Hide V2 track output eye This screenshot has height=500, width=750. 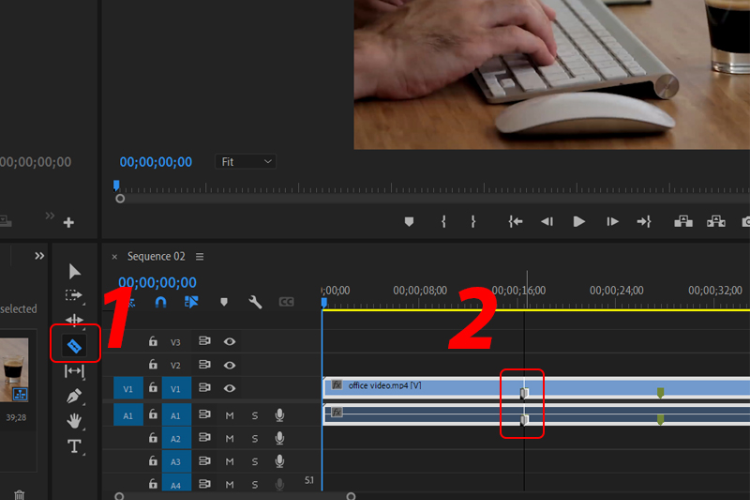230,365
